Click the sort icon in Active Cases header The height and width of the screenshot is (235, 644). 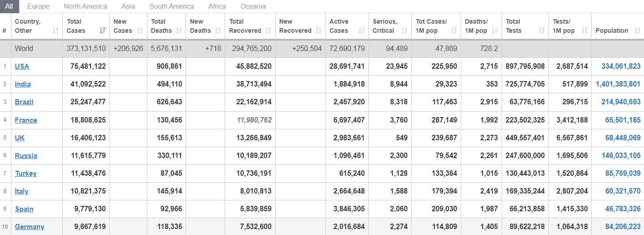tap(362, 31)
